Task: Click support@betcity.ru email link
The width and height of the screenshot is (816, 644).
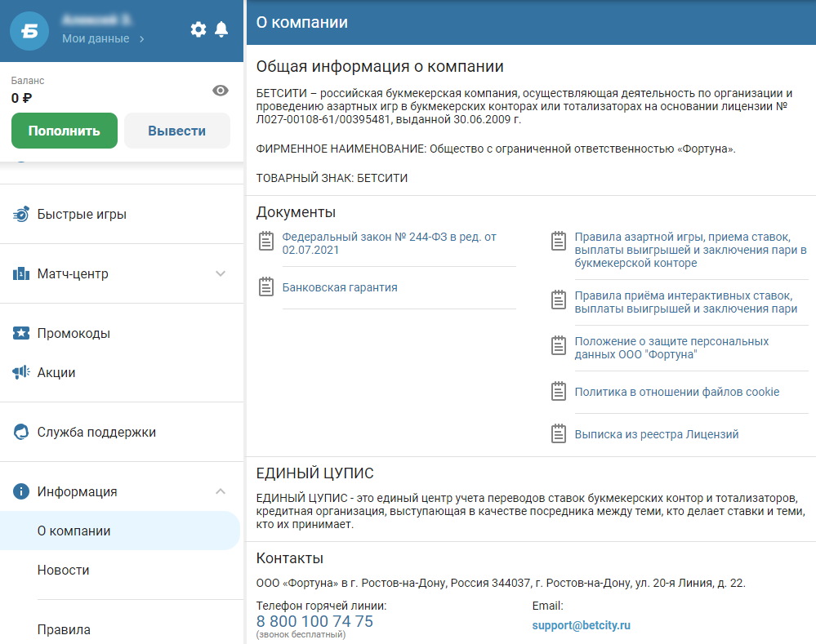Action: click(582, 625)
